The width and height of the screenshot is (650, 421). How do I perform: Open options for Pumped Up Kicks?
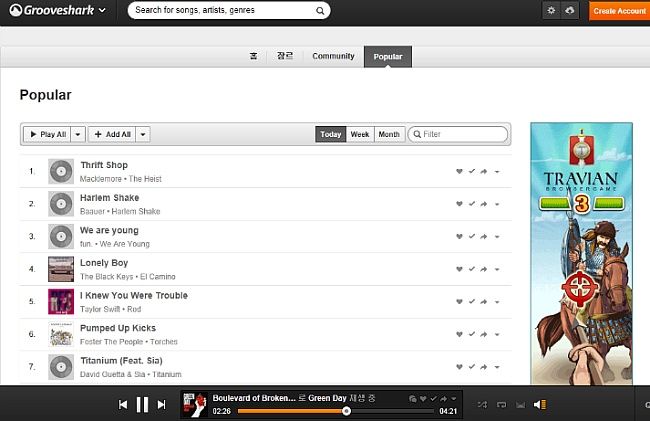(x=497, y=335)
